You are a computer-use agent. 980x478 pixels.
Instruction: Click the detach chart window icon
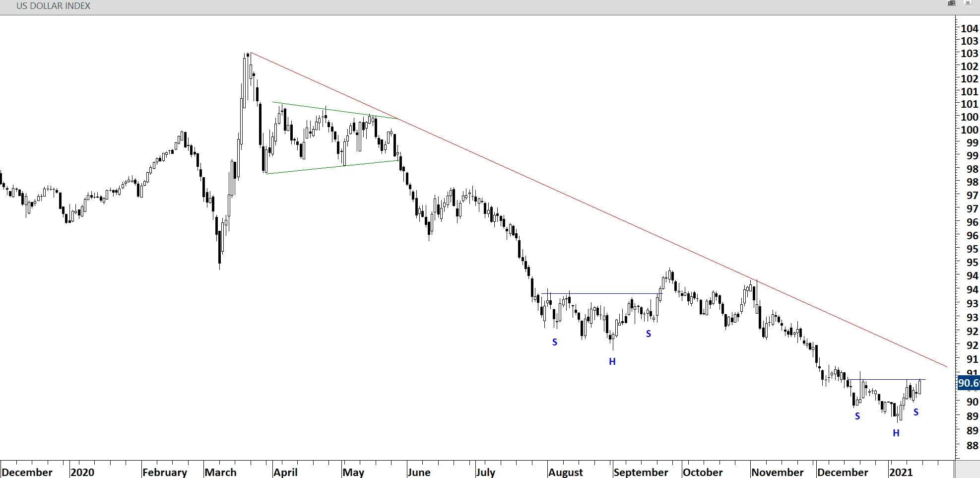(x=951, y=3)
